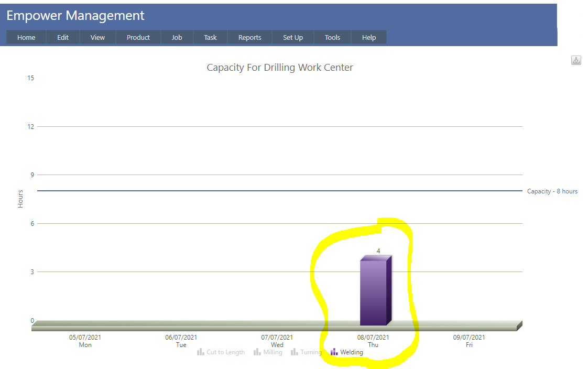Click the purple Welding bar for Thursday
Viewport: 588px width, 369px height.
pyautogui.click(x=374, y=292)
